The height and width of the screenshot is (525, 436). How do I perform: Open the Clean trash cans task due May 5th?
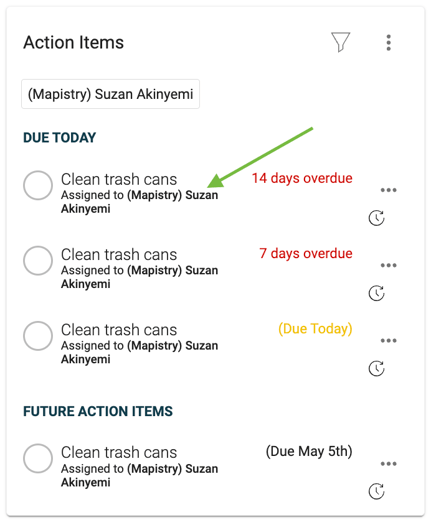point(119,452)
